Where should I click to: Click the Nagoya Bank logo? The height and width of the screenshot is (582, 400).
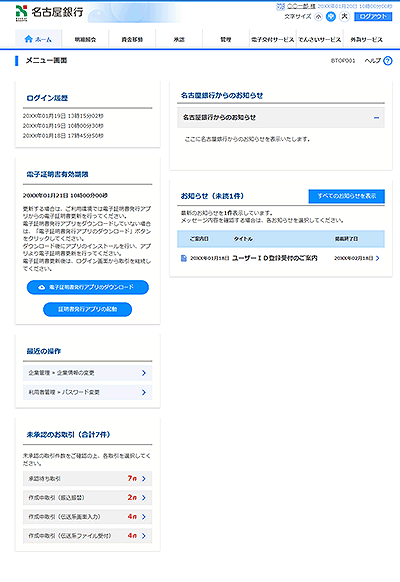49,12
